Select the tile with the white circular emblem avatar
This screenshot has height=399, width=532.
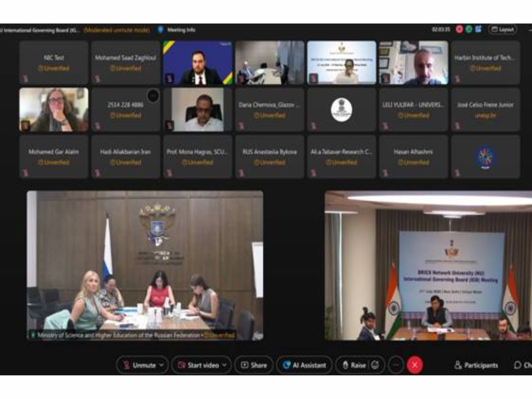[x=341, y=110]
